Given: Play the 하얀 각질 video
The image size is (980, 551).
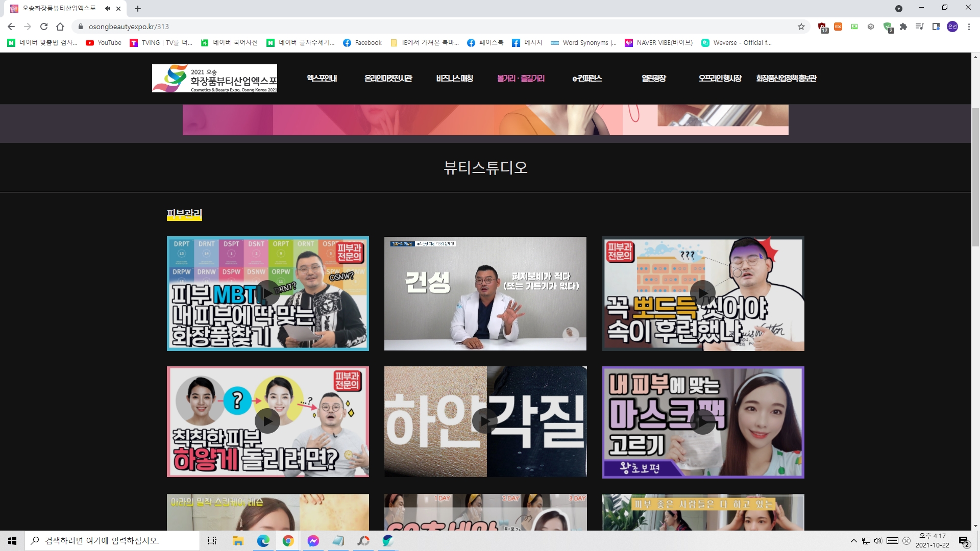Looking at the screenshot, I should (x=485, y=421).
